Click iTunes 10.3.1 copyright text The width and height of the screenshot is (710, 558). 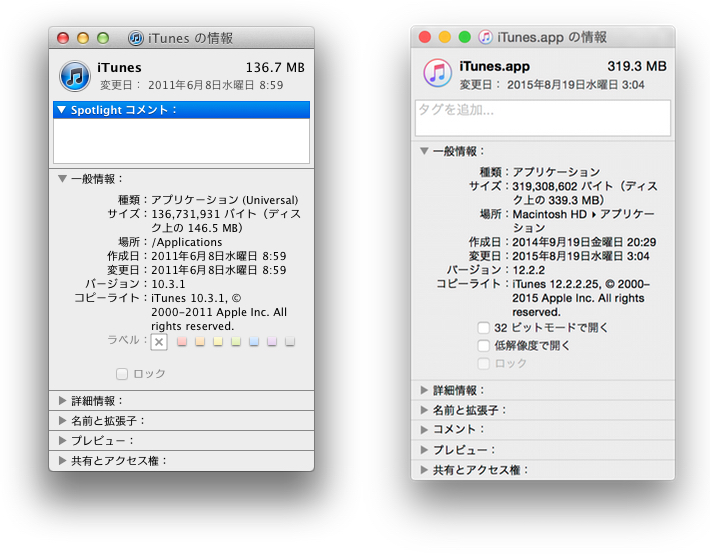coord(219,312)
